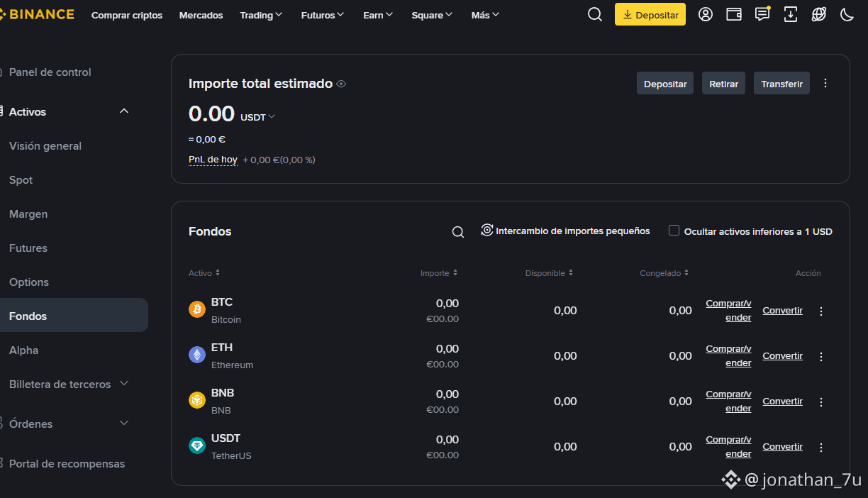Click Comprar/vender for BTC
This screenshot has height=498, width=868.
728,311
